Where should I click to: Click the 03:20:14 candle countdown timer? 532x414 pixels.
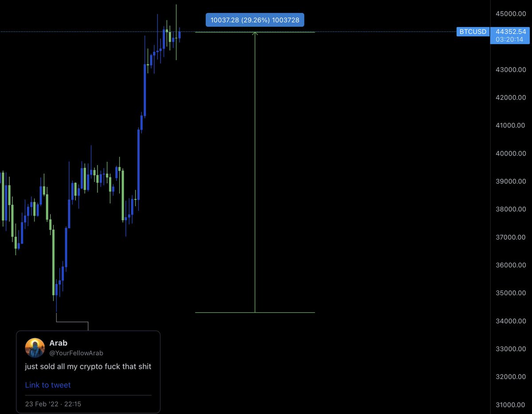[510, 39]
